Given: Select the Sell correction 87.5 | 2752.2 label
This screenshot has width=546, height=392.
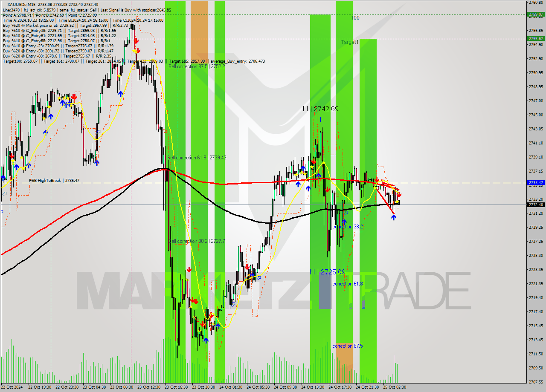Looking at the screenshot, I should [197, 66].
